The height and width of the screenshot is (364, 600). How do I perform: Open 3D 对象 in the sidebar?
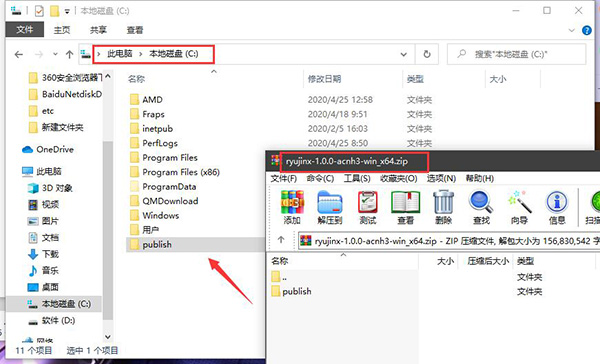[x=50, y=188]
